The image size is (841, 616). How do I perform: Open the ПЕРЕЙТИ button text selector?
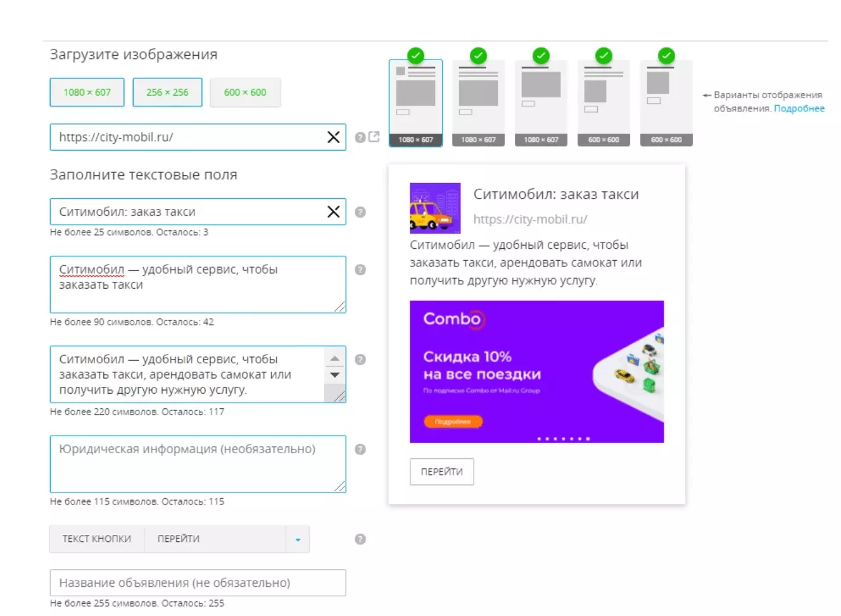click(x=215, y=539)
